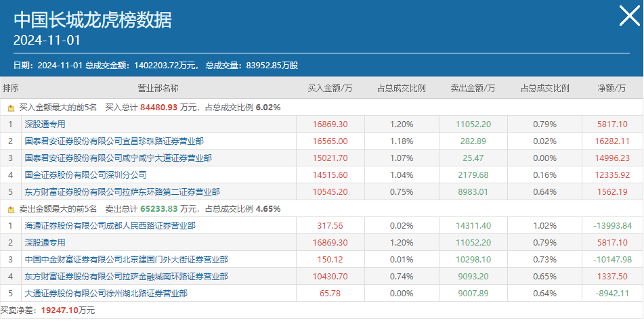Click buy amount 65.78
The height and width of the screenshot is (322, 644).
click(330, 294)
